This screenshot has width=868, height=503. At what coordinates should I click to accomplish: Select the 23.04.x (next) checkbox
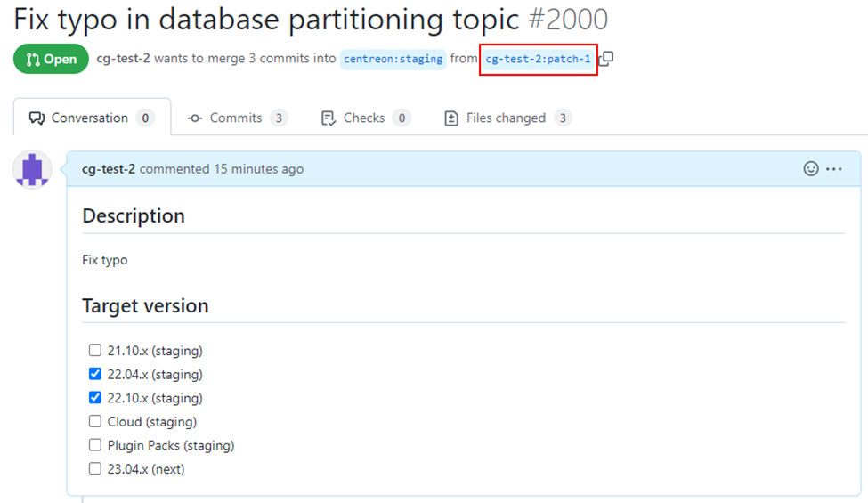tap(95, 468)
